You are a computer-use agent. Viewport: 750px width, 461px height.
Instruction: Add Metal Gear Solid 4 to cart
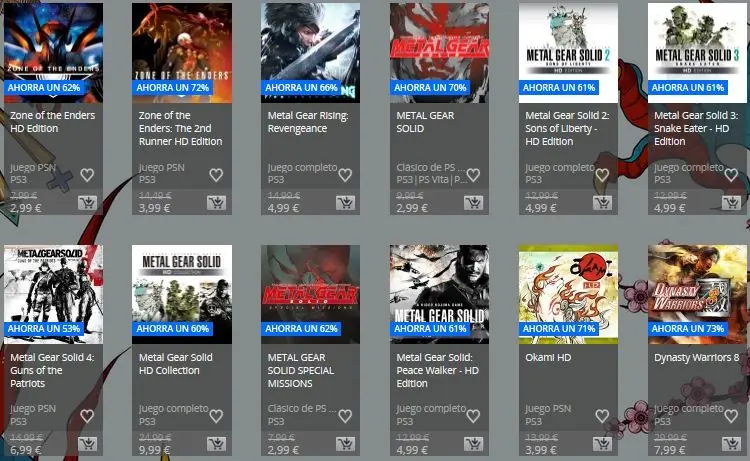88,444
